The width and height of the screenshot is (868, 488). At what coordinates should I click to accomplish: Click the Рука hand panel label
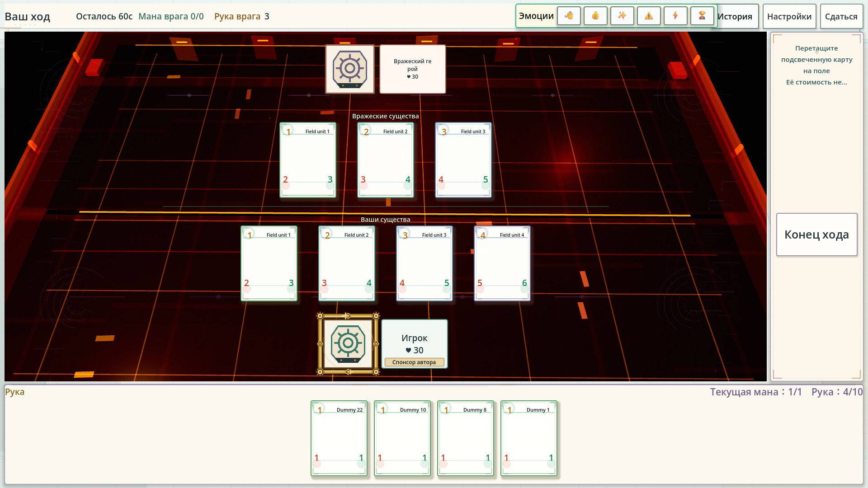15,392
